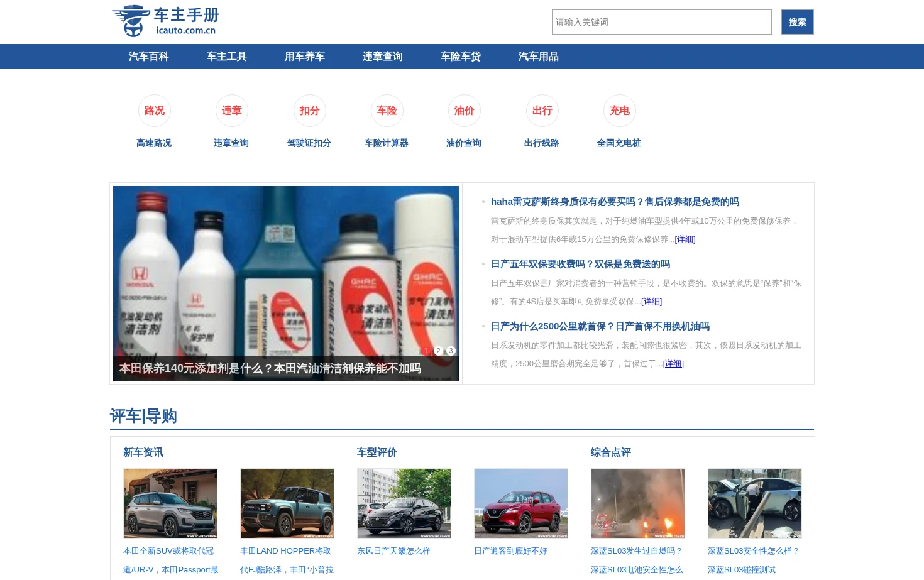924x580 pixels.
Task: Show carousel slide 2
Action: 438,351
